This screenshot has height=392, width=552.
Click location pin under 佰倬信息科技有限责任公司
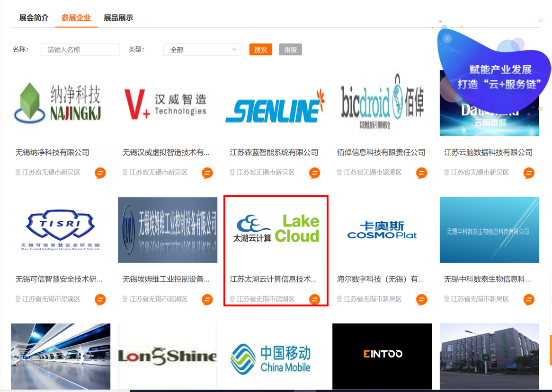pos(339,172)
